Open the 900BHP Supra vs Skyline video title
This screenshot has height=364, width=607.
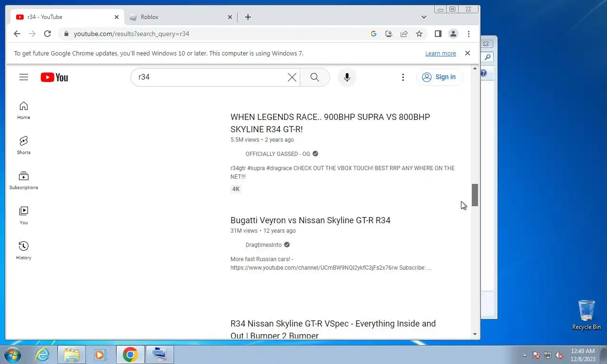point(330,123)
